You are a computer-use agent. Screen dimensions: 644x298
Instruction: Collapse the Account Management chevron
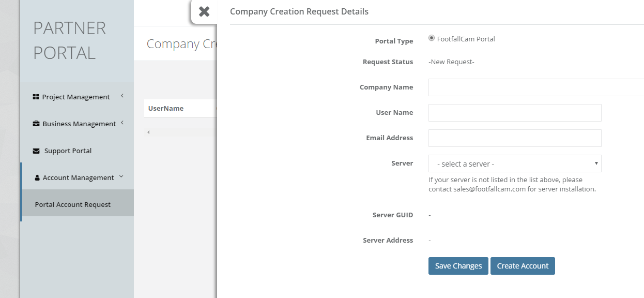[121, 176]
